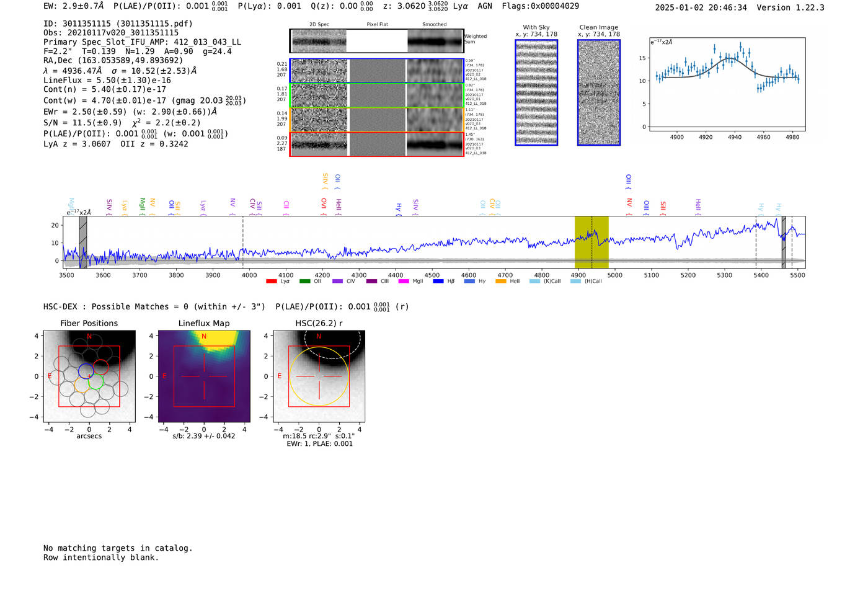Click the 'Primary Spec_Slot_IFU_AMP: 412_013_043_LL' line
The height and width of the screenshot is (591, 868).
coord(142,42)
